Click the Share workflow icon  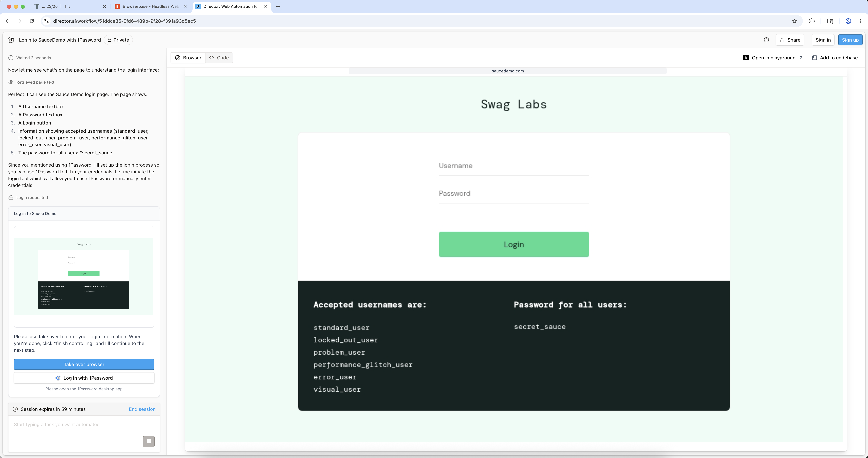pyautogui.click(x=782, y=40)
